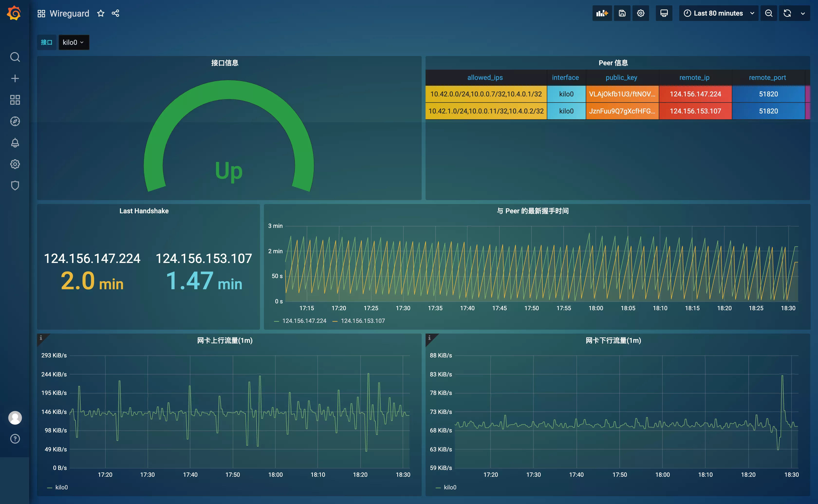
Task: Expand refresh interval dropdown
Action: tap(803, 13)
